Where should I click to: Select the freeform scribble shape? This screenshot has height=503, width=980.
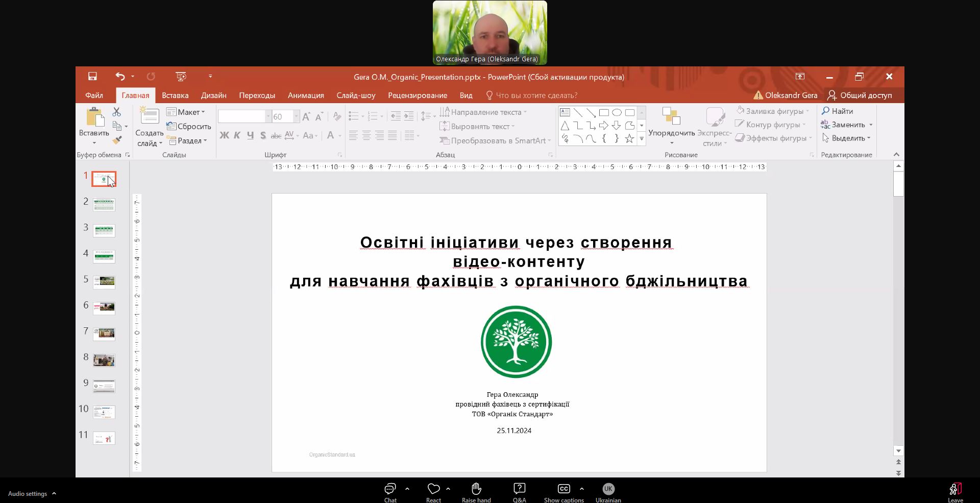coord(565,138)
